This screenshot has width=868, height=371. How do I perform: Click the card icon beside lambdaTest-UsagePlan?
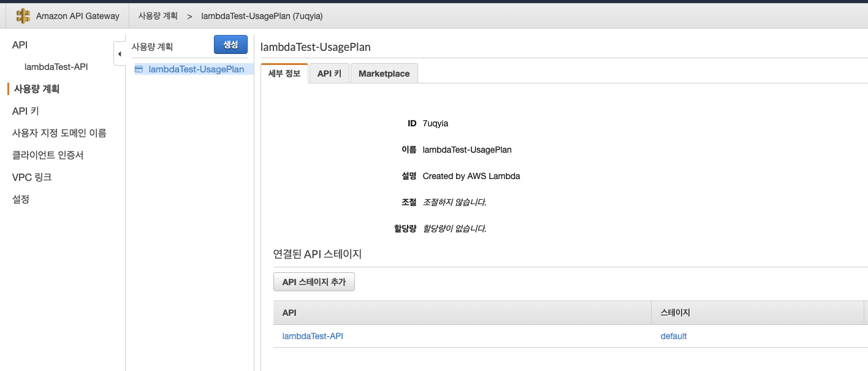pos(139,69)
